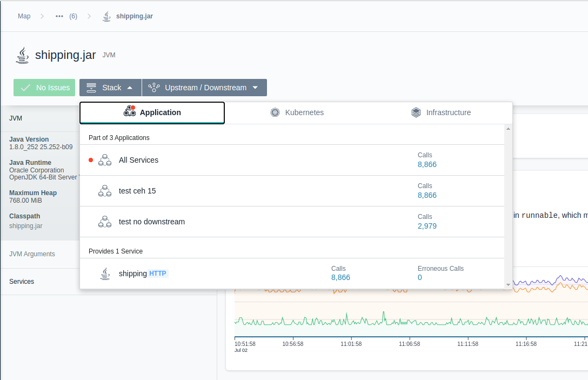The height and width of the screenshot is (380, 588).
Task: Click the Kubernetes helm wheel icon
Action: click(x=275, y=112)
